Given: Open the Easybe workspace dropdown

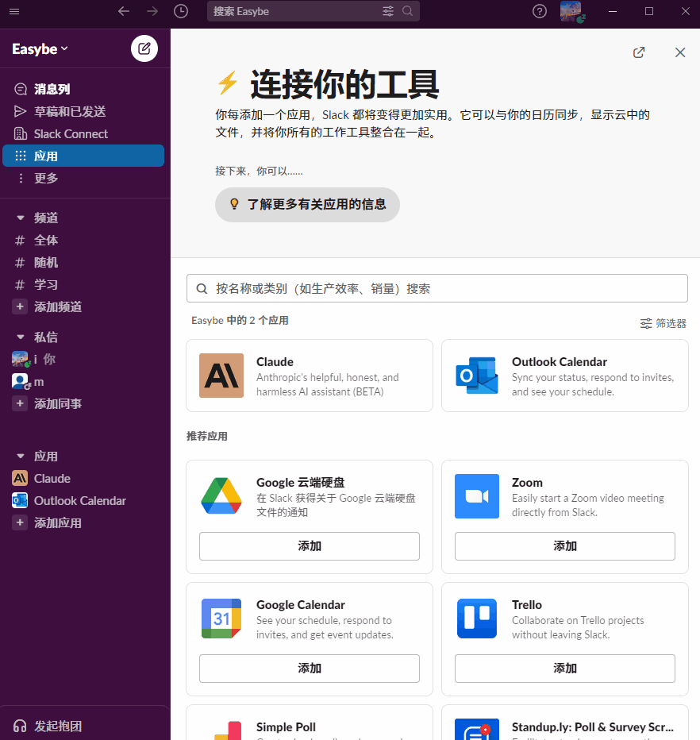Looking at the screenshot, I should point(40,49).
